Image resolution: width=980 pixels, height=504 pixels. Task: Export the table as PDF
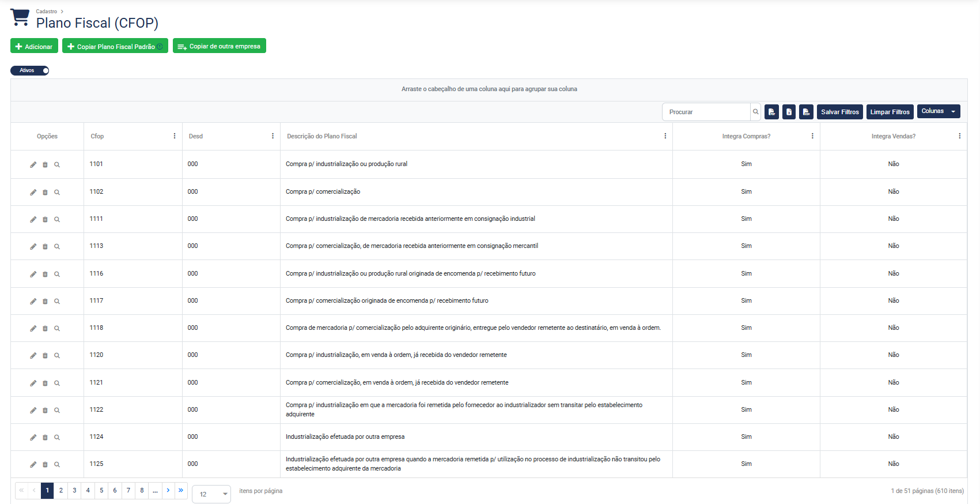(771, 112)
